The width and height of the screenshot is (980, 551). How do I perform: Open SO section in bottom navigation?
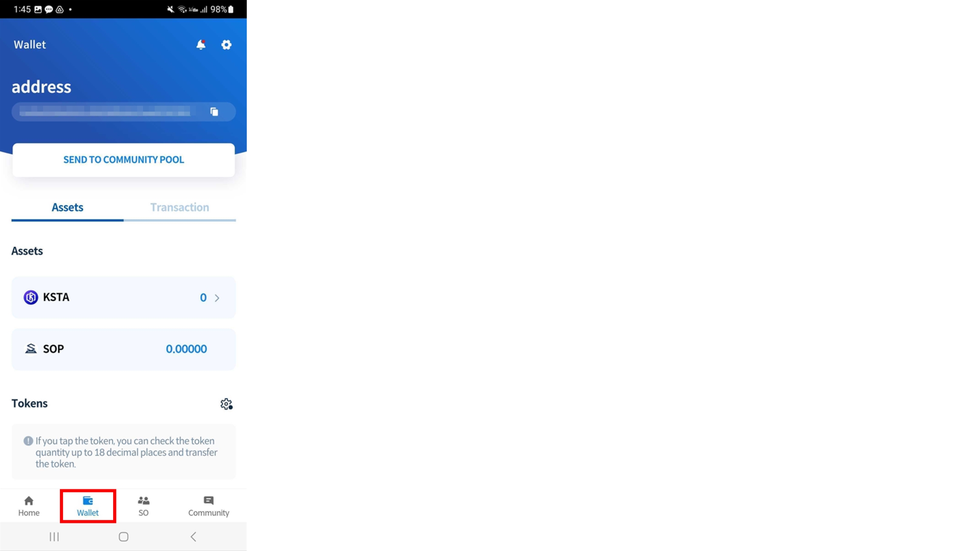click(144, 506)
